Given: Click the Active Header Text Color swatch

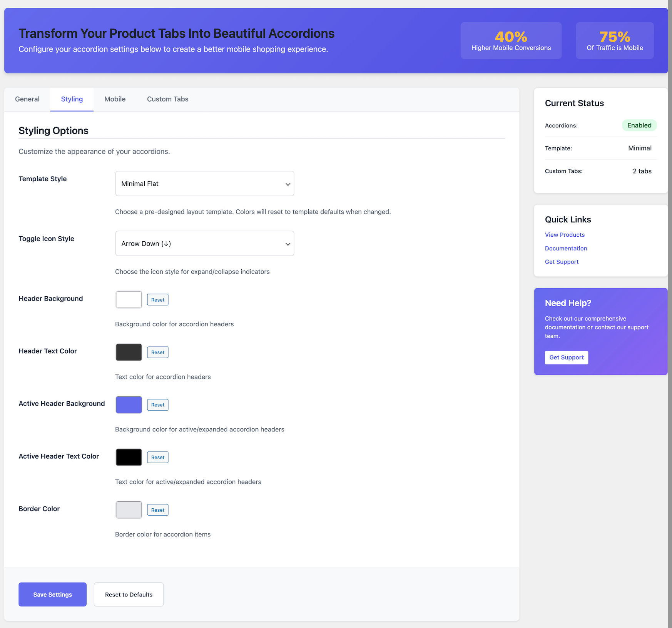Looking at the screenshot, I should [129, 457].
